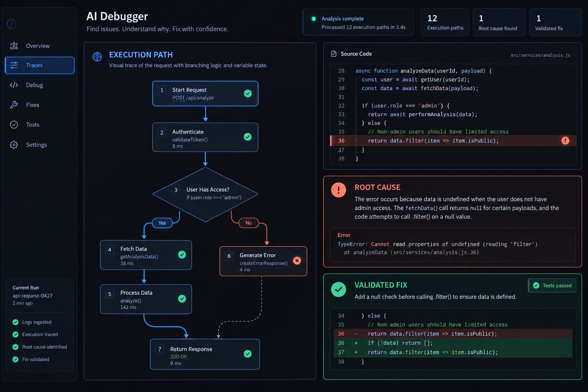Click the api-request-0427 run name

coord(33,296)
